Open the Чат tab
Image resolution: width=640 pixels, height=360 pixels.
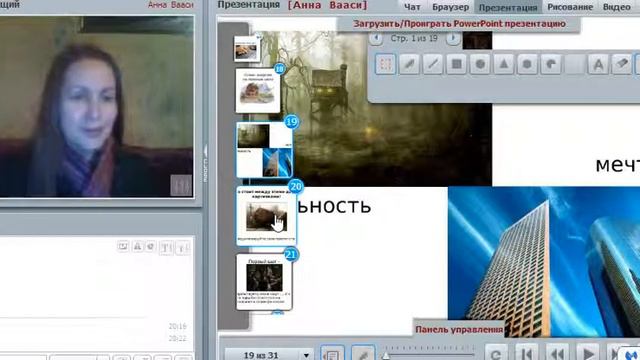pos(412,7)
